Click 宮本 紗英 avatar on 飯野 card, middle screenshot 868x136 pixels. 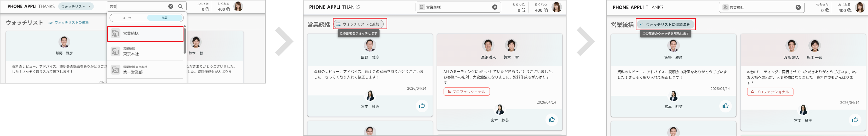click(370, 95)
